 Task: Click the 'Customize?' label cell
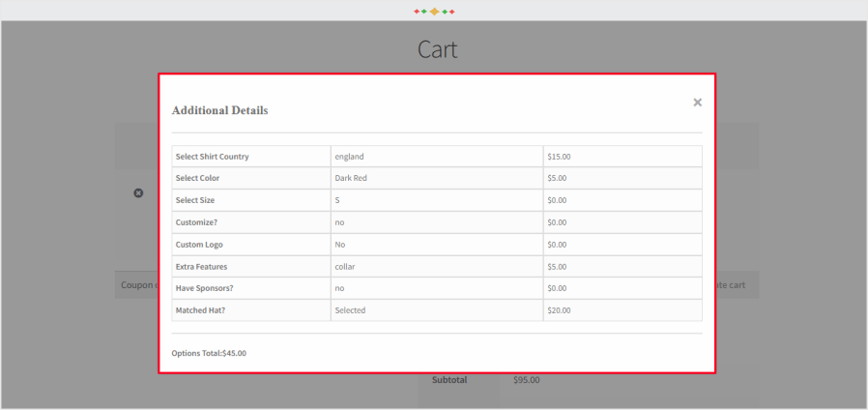click(251, 222)
